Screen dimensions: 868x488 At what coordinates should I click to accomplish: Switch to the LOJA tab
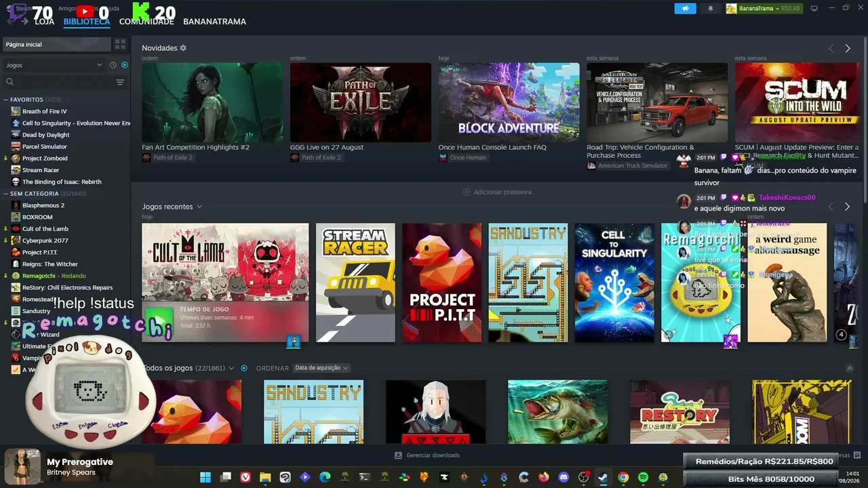coord(44,22)
